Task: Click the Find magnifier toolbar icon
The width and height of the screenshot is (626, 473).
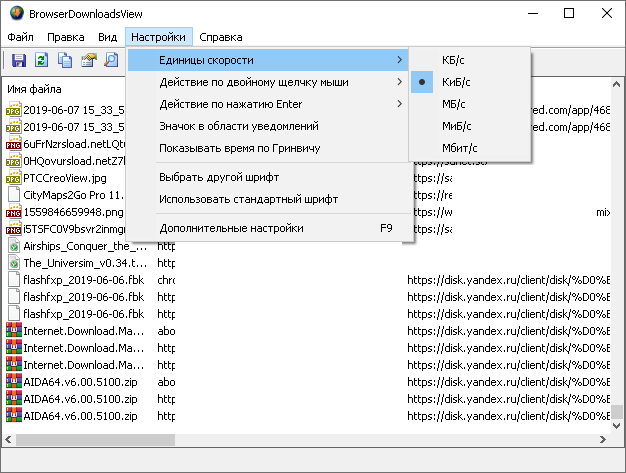Action: (x=111, y=60)
